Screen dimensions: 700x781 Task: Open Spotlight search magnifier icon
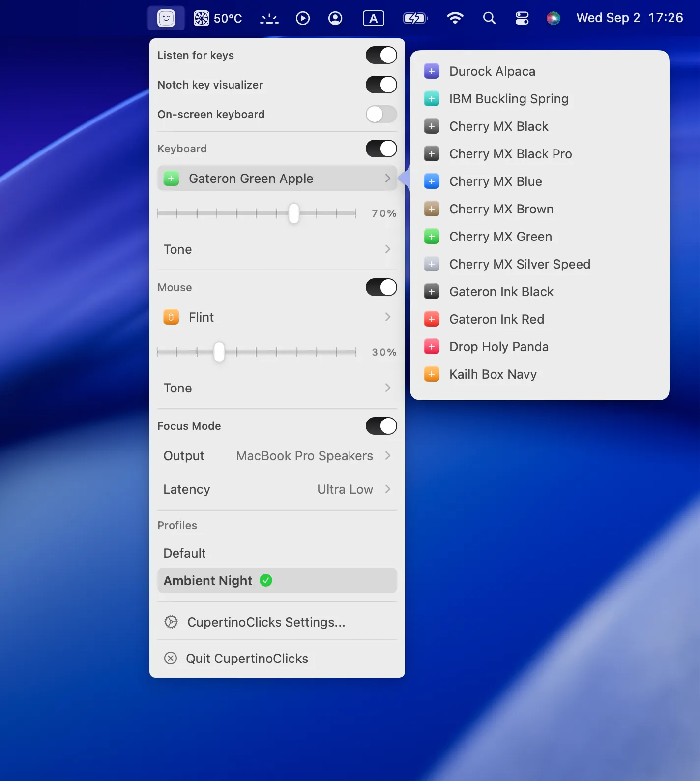tap(489, 18)
